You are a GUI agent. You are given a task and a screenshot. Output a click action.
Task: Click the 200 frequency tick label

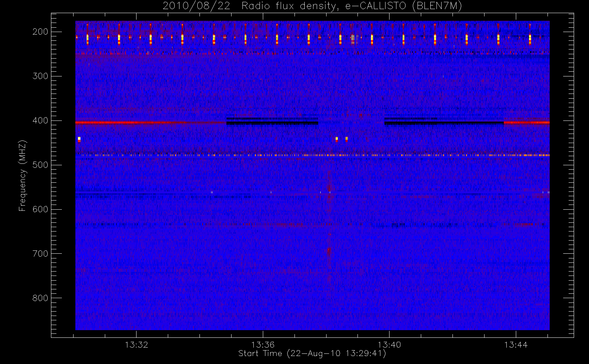pos(40,32)
